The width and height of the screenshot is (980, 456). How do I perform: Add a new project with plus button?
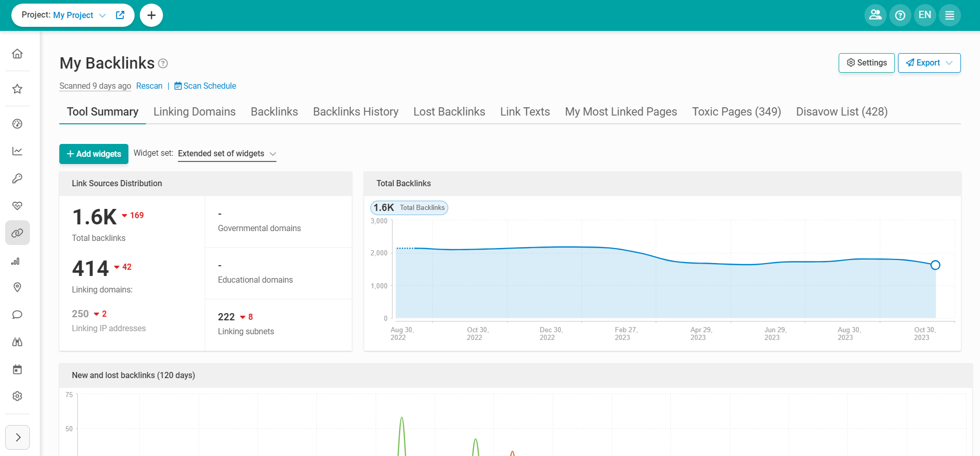tap(151, 15)
